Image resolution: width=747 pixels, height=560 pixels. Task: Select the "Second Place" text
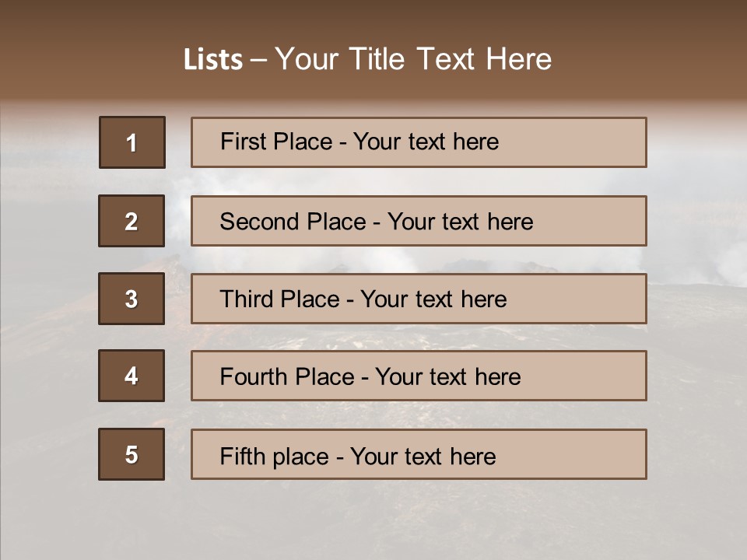pos(292,222)
